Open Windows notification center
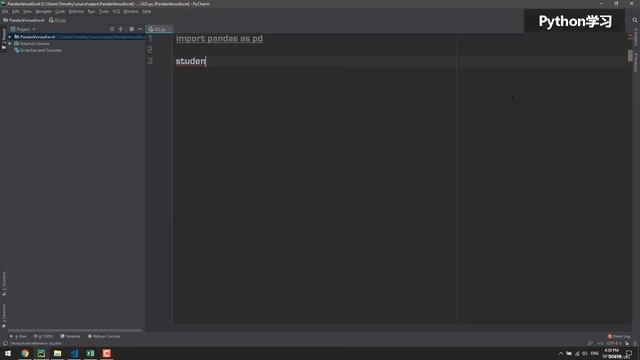Viewport: 640px width, 360px height. click(629, 353)
